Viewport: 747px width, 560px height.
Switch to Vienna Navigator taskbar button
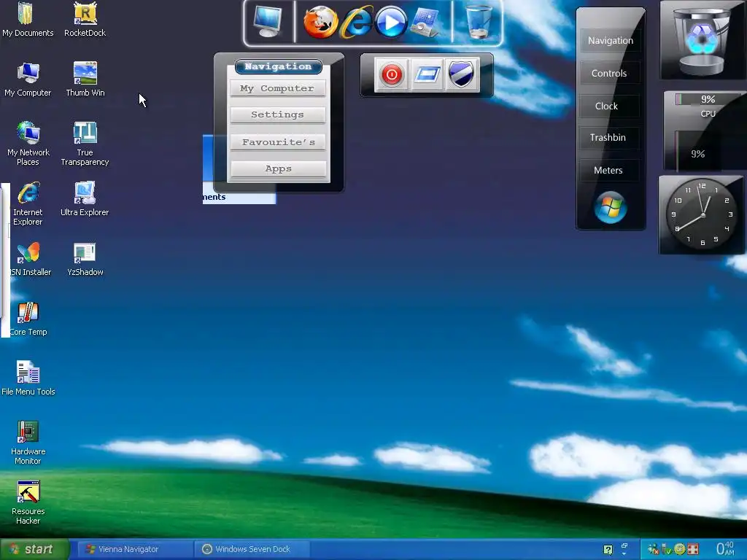[134, 549]
